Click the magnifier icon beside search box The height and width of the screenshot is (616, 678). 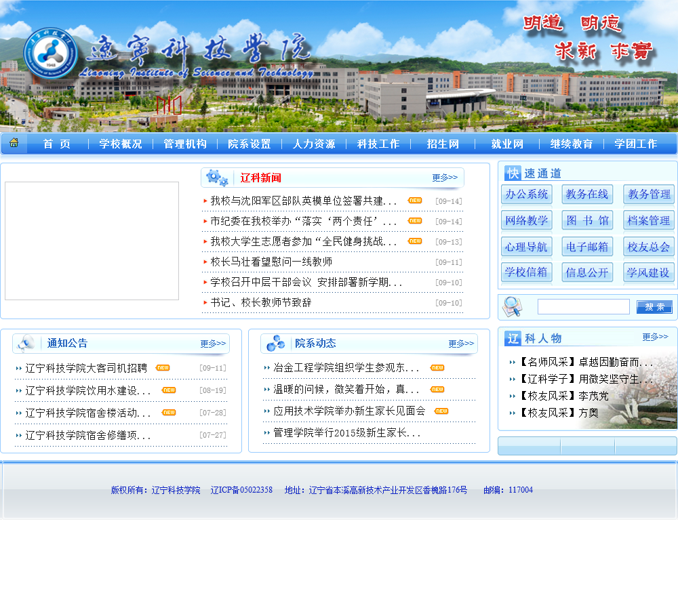coord(513,306)
